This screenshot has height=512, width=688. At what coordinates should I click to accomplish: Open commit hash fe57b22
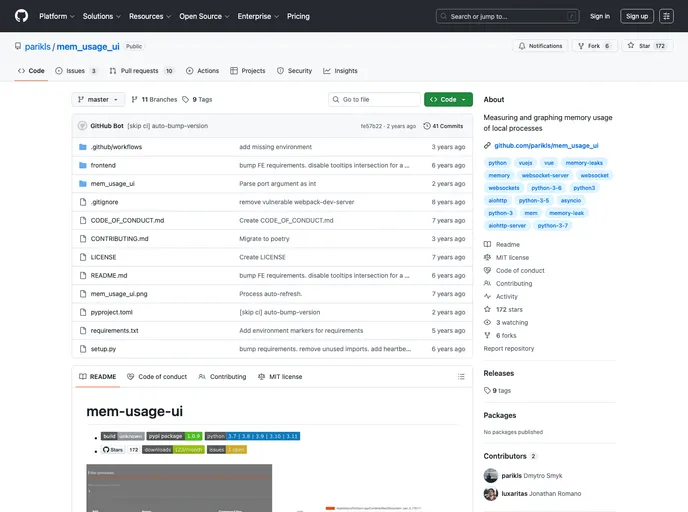[371, 126]
